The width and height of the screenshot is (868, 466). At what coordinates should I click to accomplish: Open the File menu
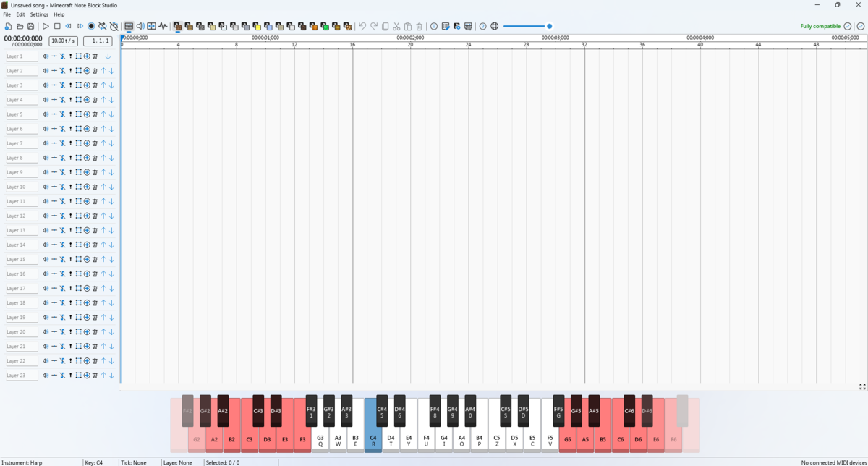7,14
